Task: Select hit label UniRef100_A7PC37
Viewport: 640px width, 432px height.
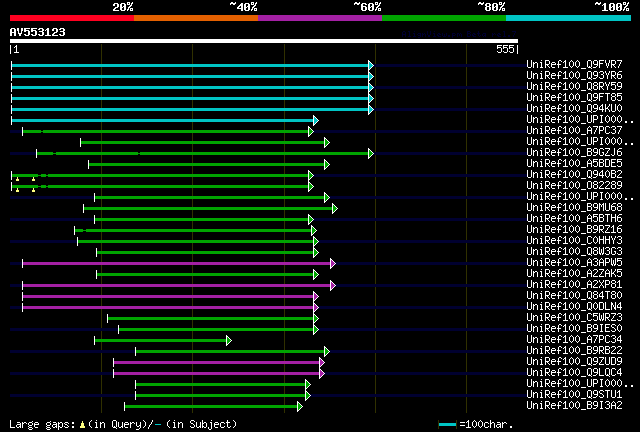Action: pyautogui.click(x=574, y=130)
